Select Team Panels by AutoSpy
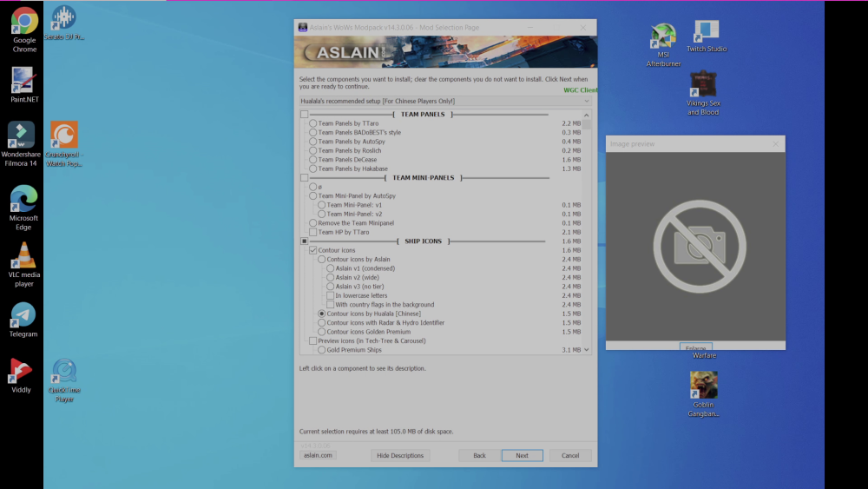 point(312,142)
